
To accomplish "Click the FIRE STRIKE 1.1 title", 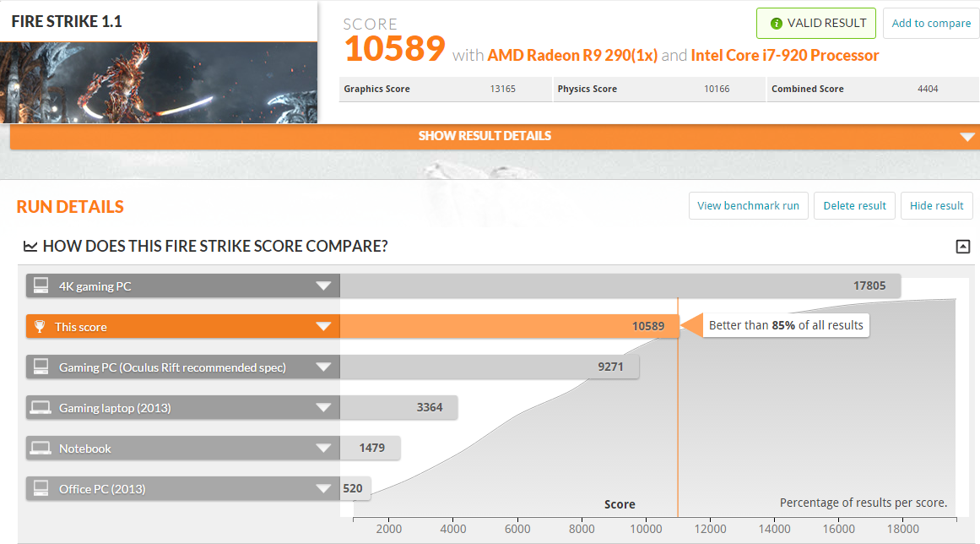I will pyautogui.click(x=67, y=21).
